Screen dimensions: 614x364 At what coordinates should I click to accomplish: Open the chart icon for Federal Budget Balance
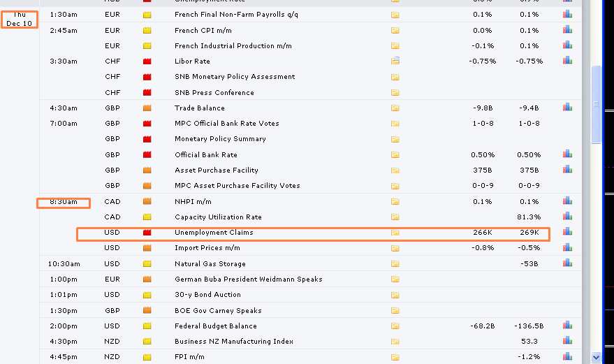[x=567, y=326]
